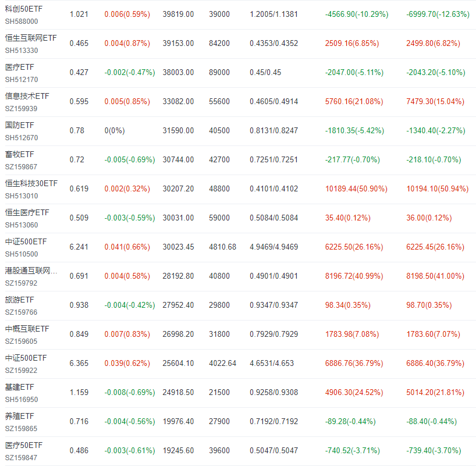Click change -0.002(-0.47%) in 医疗ETF row
The width and height of the screenshot is (476, 466).
coord(130,73)
